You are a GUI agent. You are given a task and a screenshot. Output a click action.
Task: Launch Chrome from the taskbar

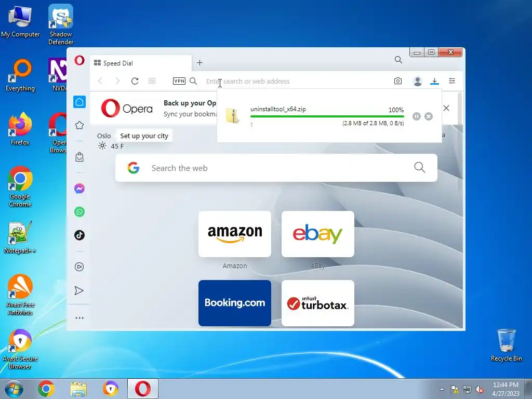click(46, 389)
